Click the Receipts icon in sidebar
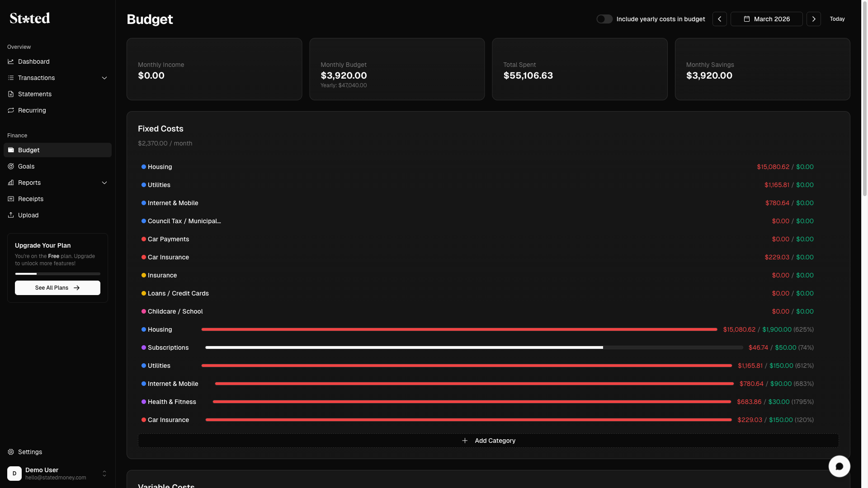Screen dimensions: 868x488 11,199
